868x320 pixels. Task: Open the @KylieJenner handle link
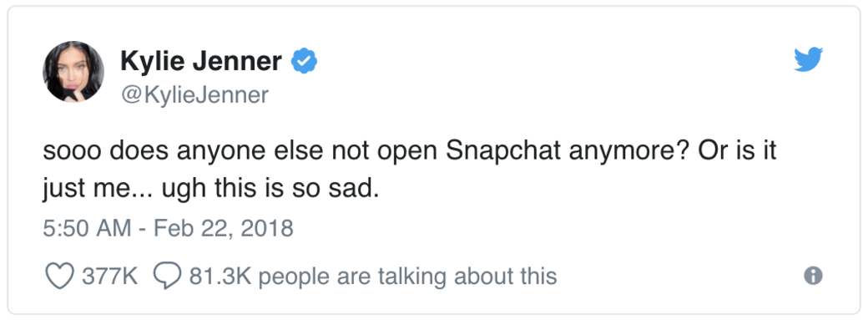[194, 95]
